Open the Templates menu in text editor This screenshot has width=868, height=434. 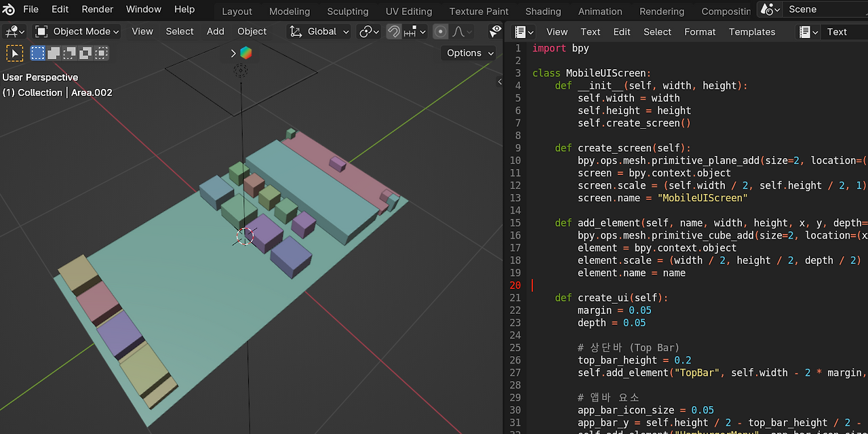tap(751, 32)
